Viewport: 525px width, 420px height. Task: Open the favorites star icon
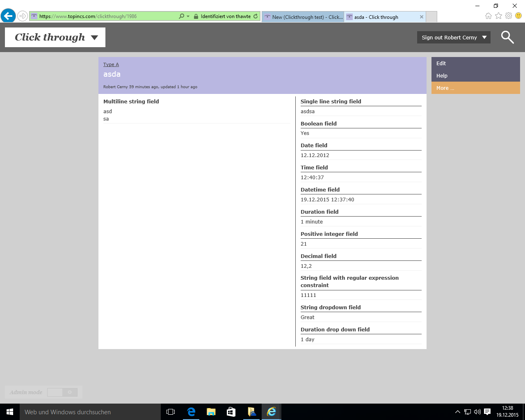tap(498, 16)
